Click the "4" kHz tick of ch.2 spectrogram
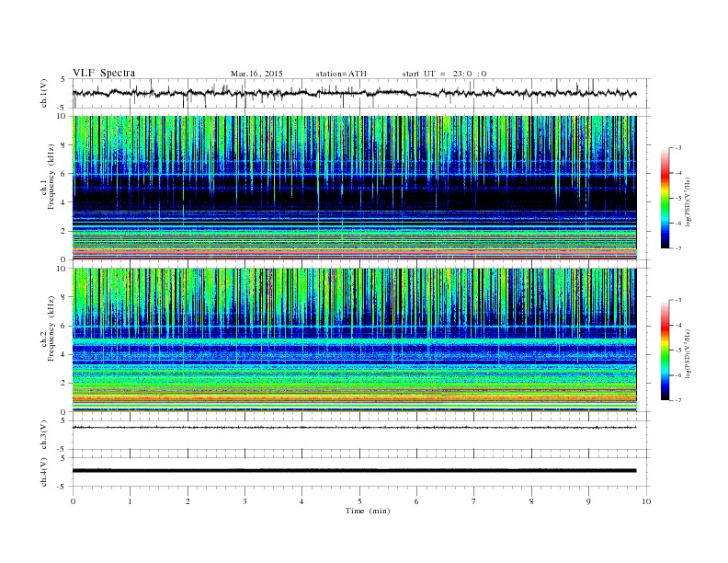Image resolution: width=728 pixels, height=563 pixels. tap(64, 354)
